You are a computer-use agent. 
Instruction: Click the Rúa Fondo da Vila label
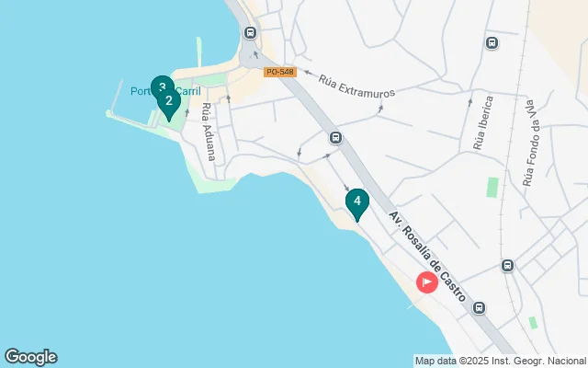coord(532,144)
